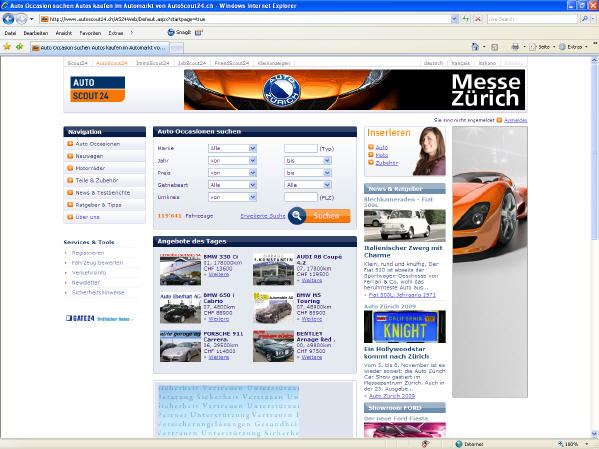Open the Jahr bis dropdown

tap(308, 160)
